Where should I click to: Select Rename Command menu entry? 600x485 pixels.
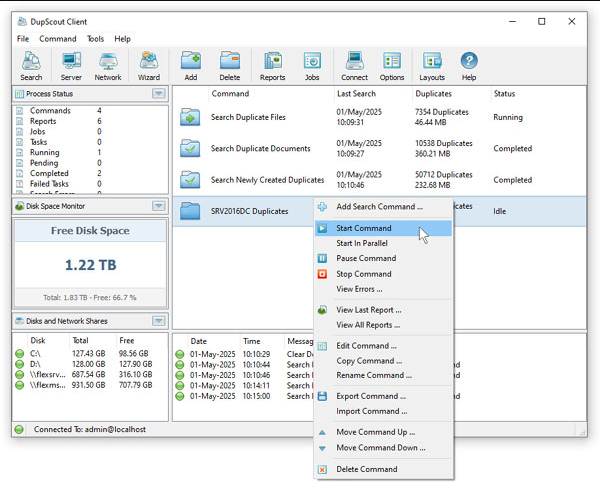tap(383, 375)
